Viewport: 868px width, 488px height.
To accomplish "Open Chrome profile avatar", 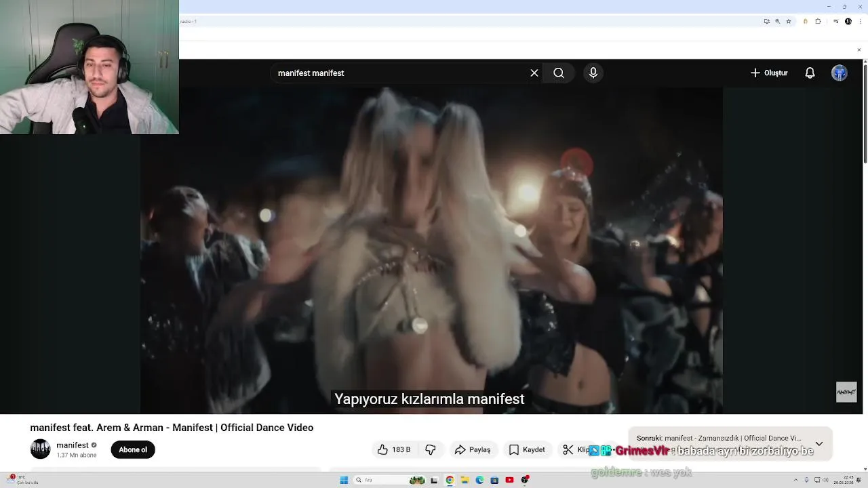I will tap(848, 21).
